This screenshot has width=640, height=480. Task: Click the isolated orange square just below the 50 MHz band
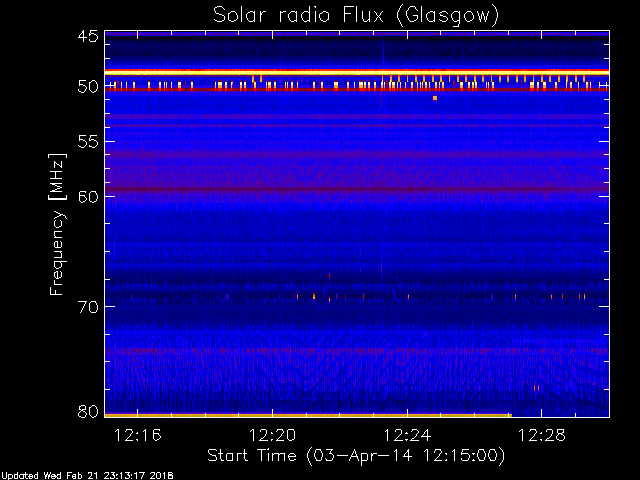click(435, 98)
